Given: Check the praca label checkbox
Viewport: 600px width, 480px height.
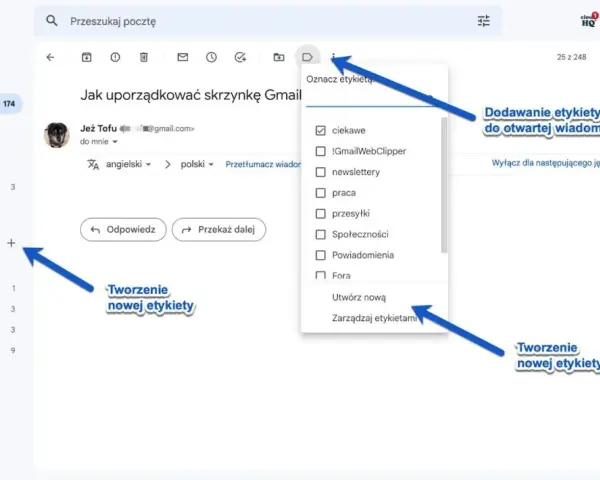Looking at the screenshot, I should pyautogui.click(x=321, y=193).
